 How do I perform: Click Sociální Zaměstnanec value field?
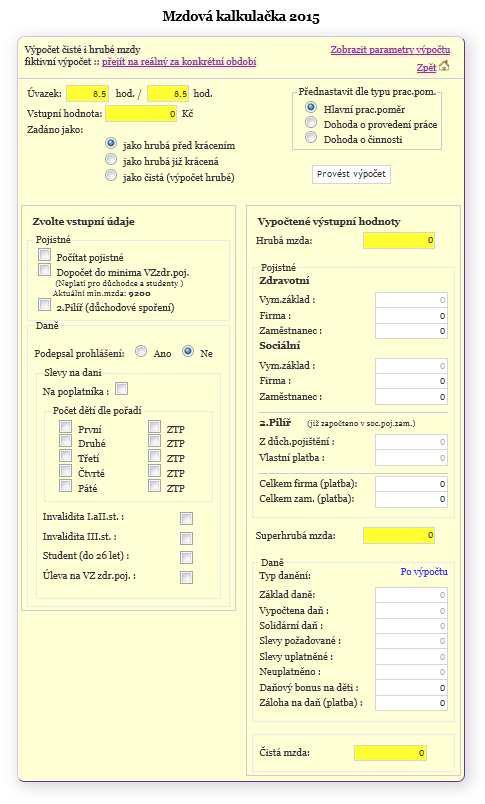(411, 397)
